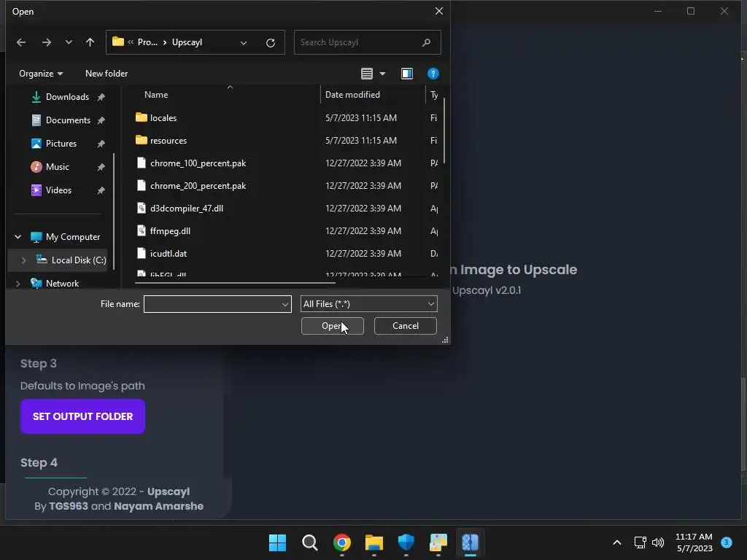
Task: Change the view layout icon
Action: pyautogui.click(x=367, y=74)
